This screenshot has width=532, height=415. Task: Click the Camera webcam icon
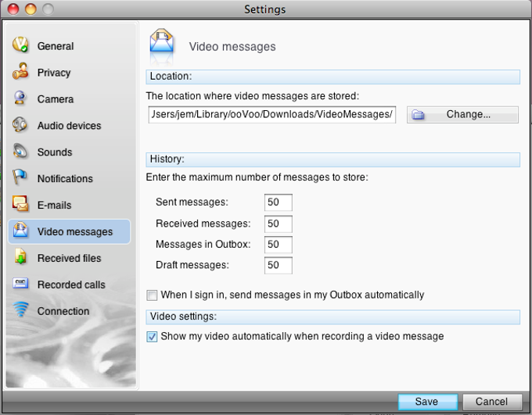(20, 98)
